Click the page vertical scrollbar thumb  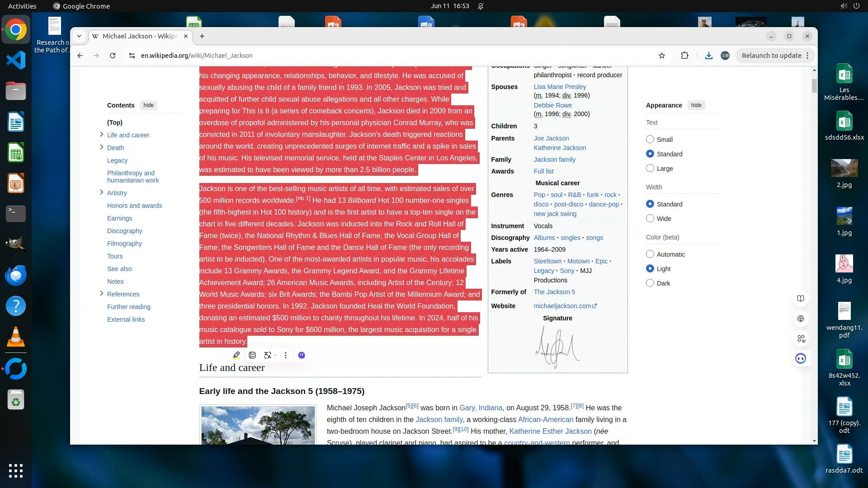click(814, 86)
